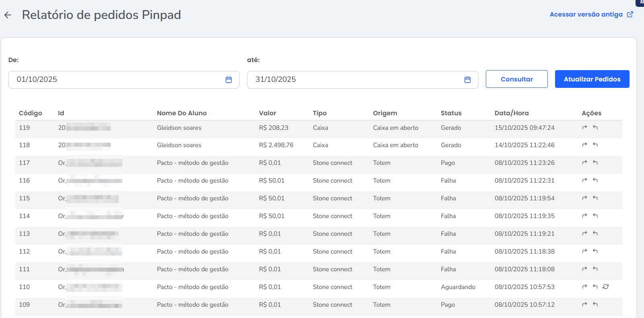Click the Código column header
The width and height of the screenshot is (644, 318).
click(x=31, y=113)
